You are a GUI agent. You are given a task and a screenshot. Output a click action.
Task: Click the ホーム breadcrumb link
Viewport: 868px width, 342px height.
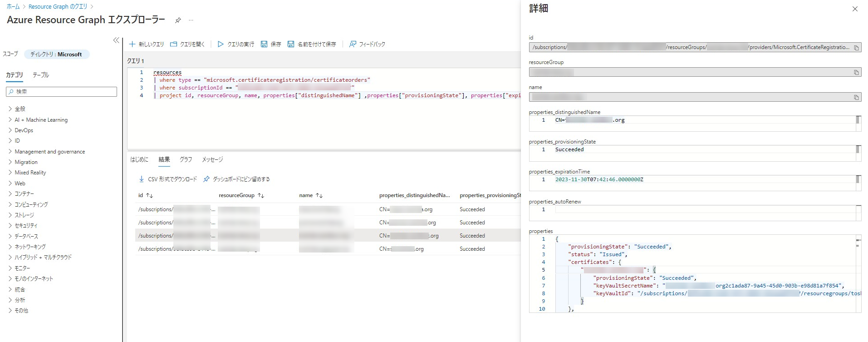coord(13,6)
